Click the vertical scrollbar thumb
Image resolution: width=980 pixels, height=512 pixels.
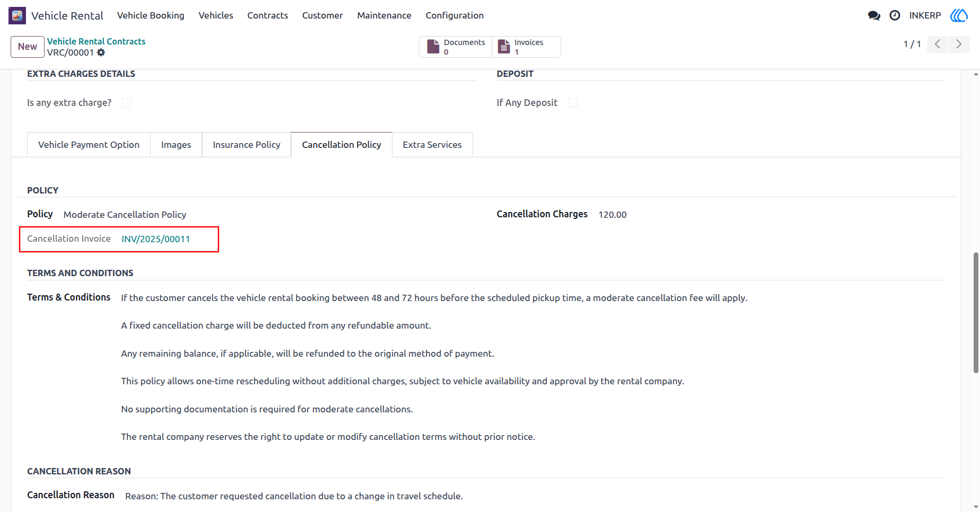click(976, 313)
